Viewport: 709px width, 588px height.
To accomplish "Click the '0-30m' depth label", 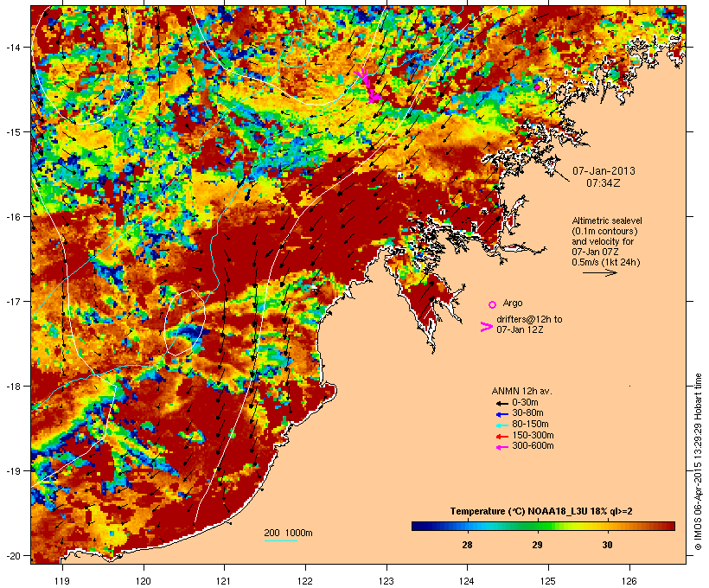I will click(x=525, y=403).
